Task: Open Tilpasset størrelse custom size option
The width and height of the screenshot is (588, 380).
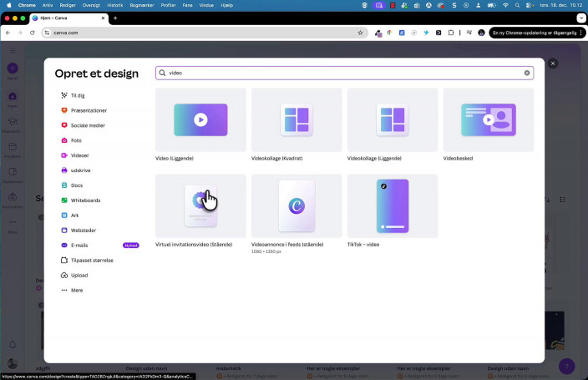Action: click(91, 261)
